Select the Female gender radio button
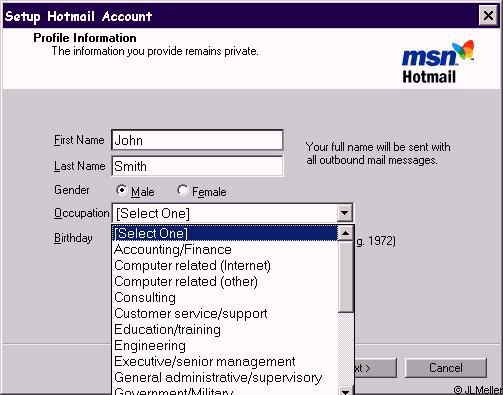Viewport: 503px width, 395px height. coord(182,191)
